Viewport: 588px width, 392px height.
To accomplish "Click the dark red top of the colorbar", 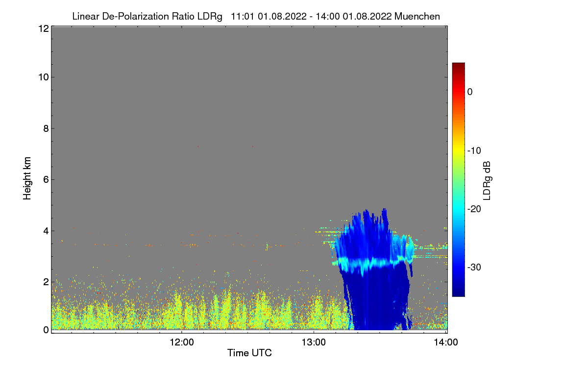I will [x=458, y=67].
